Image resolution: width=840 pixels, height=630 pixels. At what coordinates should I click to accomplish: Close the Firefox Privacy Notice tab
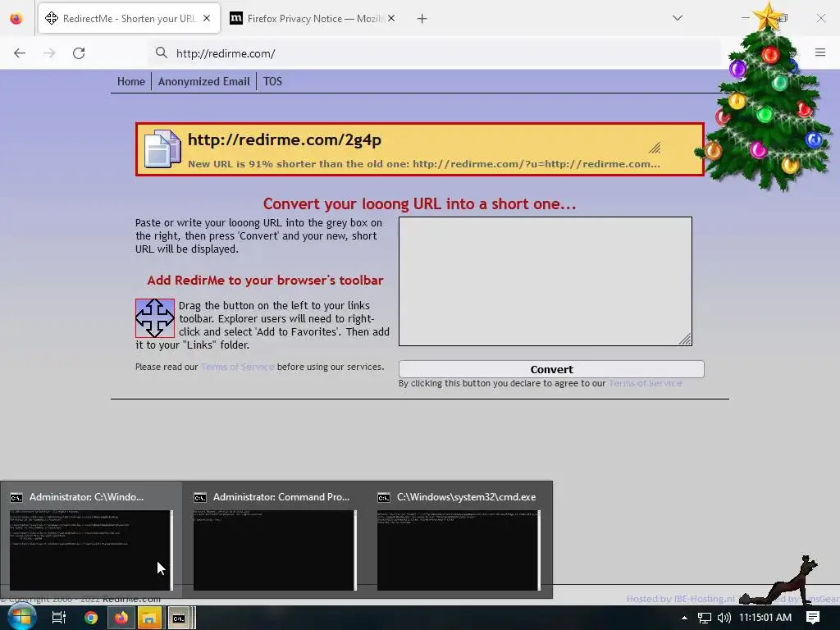[391, 18]
